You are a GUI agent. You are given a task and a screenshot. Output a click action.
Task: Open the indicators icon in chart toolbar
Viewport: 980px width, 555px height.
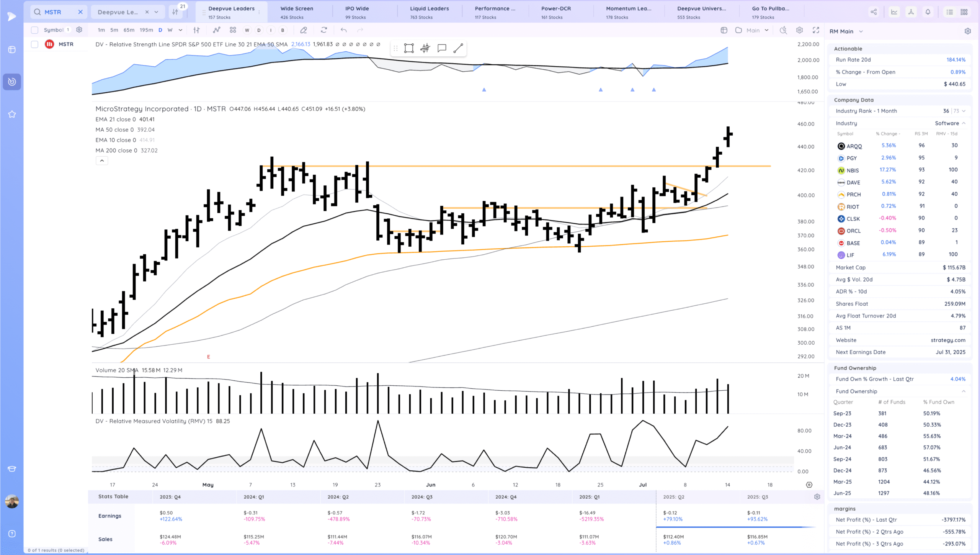pos(217,30)
